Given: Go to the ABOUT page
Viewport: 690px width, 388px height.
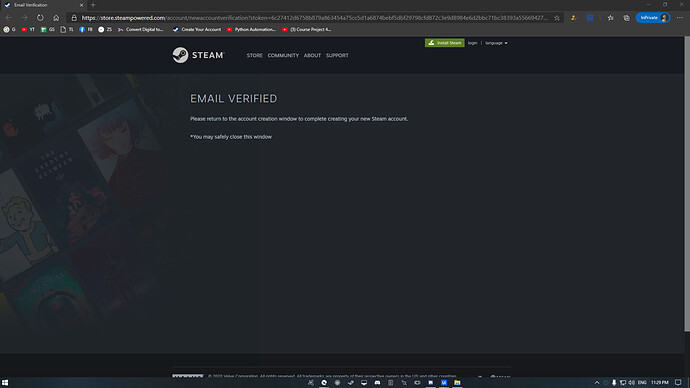Looking at the screenshot, I should [x=312, y=55].
